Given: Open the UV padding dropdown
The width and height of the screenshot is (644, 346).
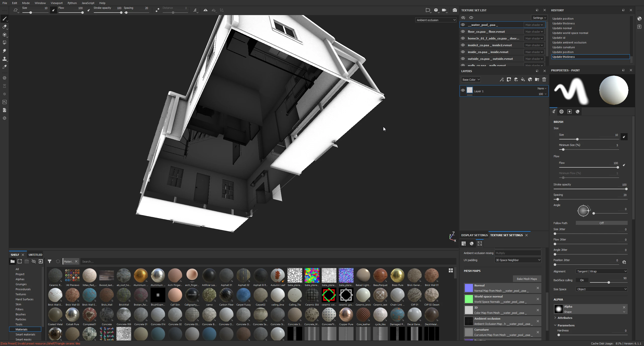Looking at the screenshot, I should click(518, 260).
